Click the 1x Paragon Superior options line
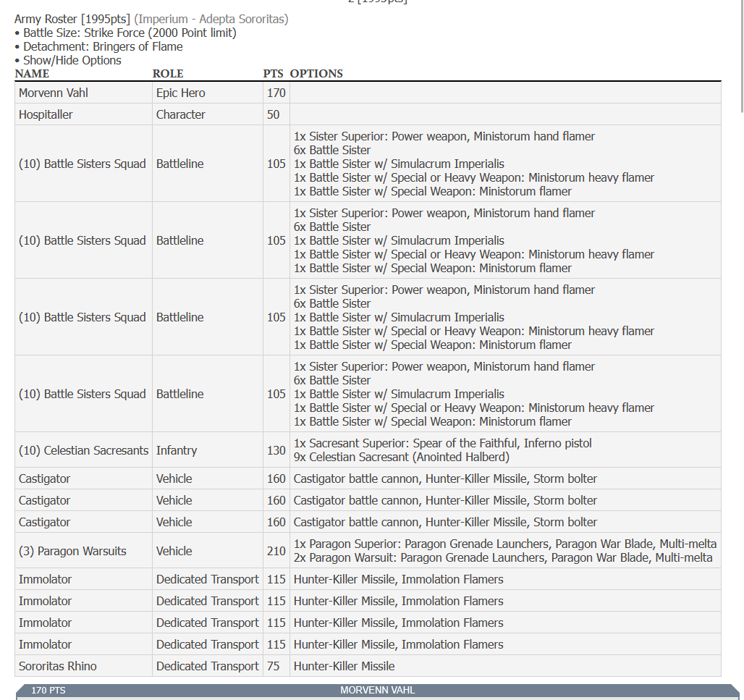 [505, 544]
